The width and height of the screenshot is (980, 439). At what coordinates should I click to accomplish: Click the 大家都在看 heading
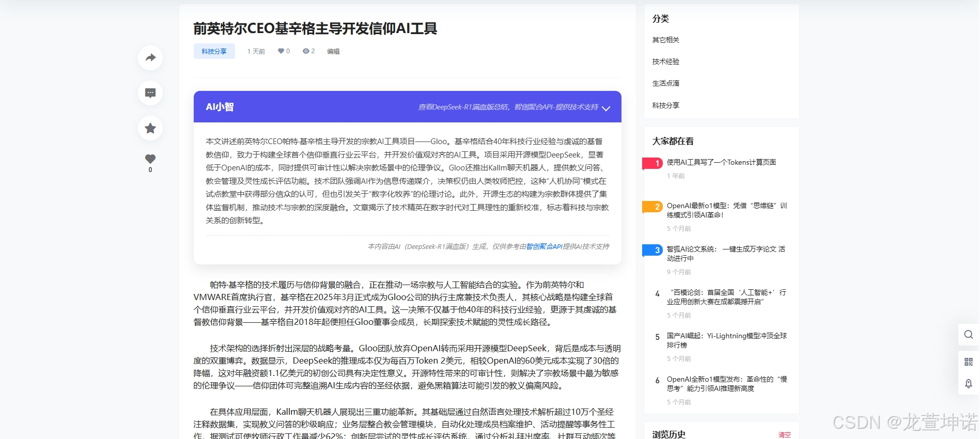673,141
